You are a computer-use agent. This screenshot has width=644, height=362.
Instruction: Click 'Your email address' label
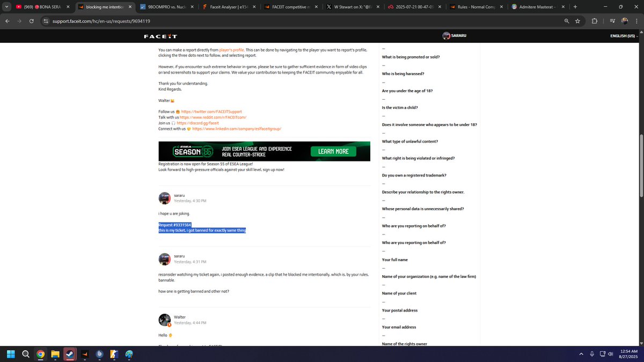(x=399, y=327)
